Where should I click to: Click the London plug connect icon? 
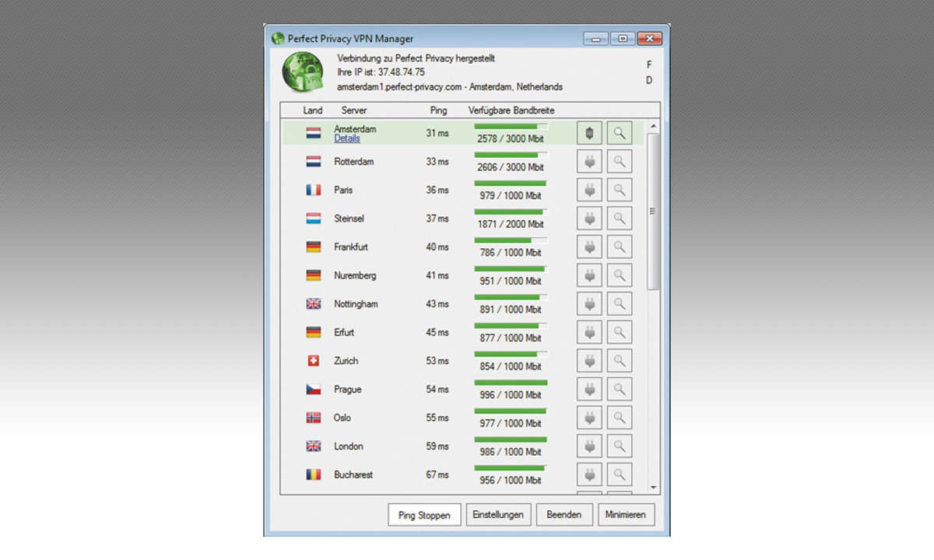click(589, 446)
